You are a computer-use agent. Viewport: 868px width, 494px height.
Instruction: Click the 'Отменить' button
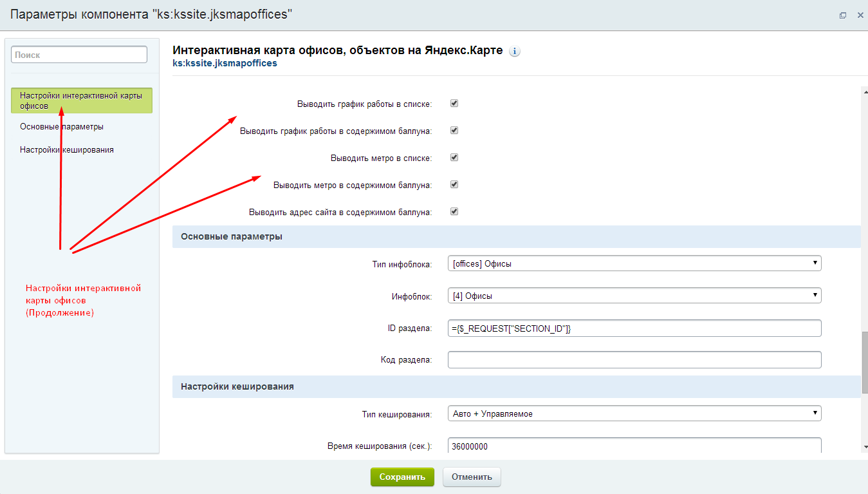pyautogui.click(x=472, y=477)
